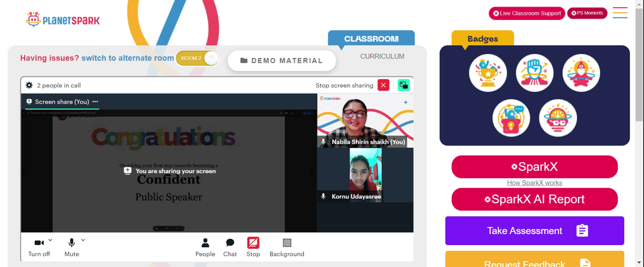Click Kornu Udayasree video tile
Screen dimensions: 644x267
pos(365,175)
